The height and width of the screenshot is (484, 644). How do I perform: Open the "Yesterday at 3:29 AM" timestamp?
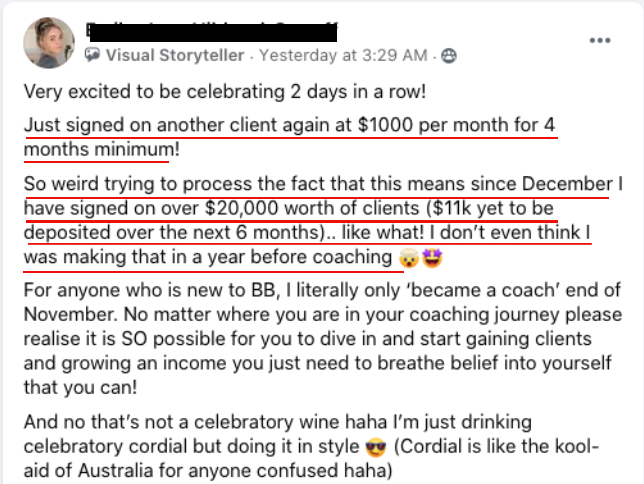point(343,55)
